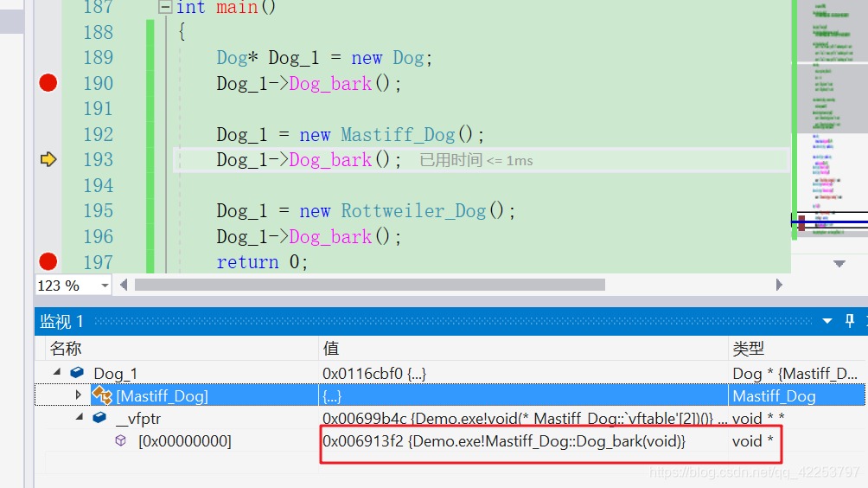Select the [Mastiff_Dog] watch row
868x488 pixels.
tap(450, 395)
